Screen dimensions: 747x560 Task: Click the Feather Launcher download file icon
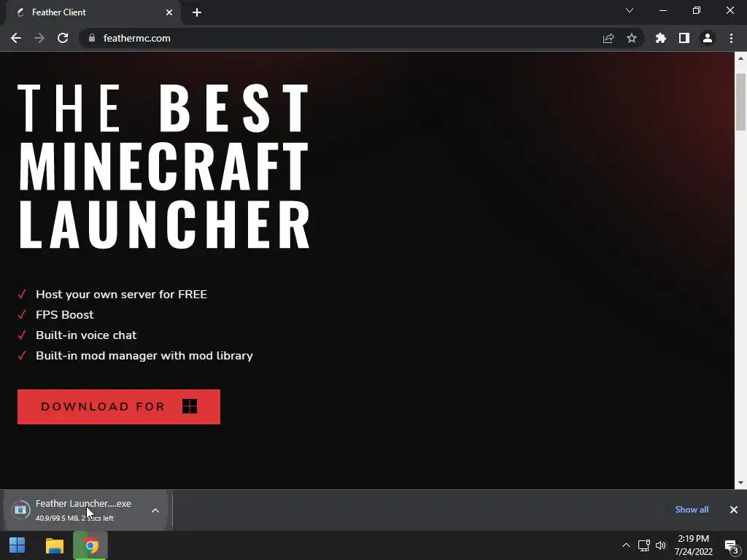(x=20, y=510)
